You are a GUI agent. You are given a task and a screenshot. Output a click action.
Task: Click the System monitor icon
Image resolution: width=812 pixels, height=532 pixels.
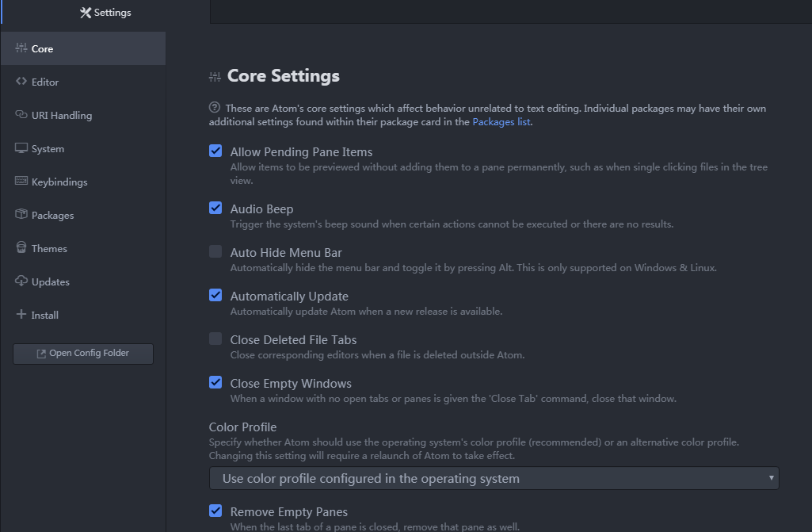pyautogui.click(x=21, y=147)
